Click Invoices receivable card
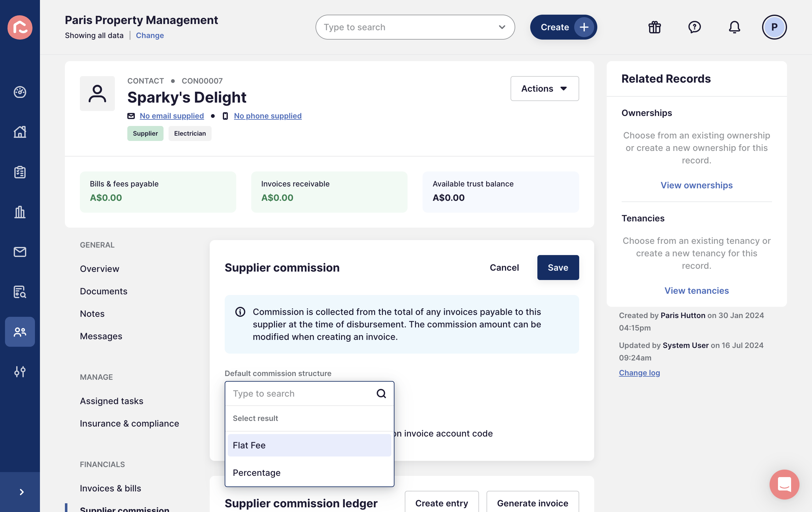Image resolution: width=812 pixels, height=512 pixels. (x=329, y=192)
